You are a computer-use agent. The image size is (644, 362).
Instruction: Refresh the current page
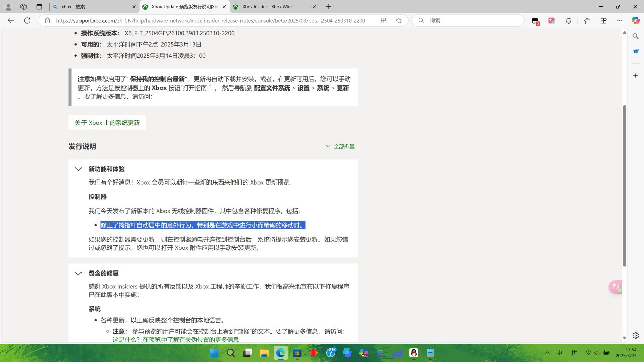click(27, 21)
